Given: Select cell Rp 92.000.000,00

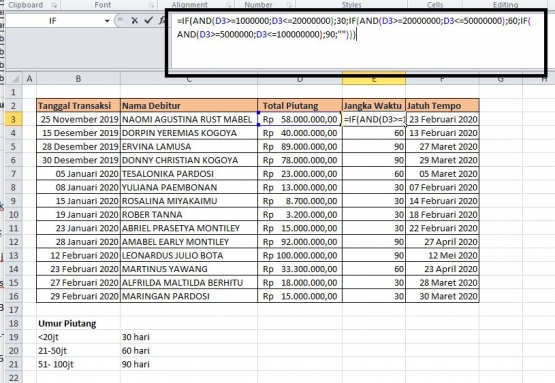Looking at the screenshot, I should tap(300, 242).
